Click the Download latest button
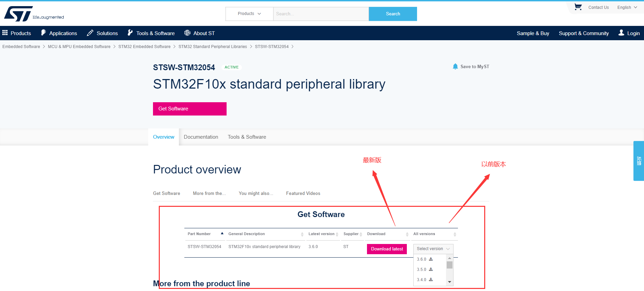This screenshot has height=291, width=644. pos(387,249)
